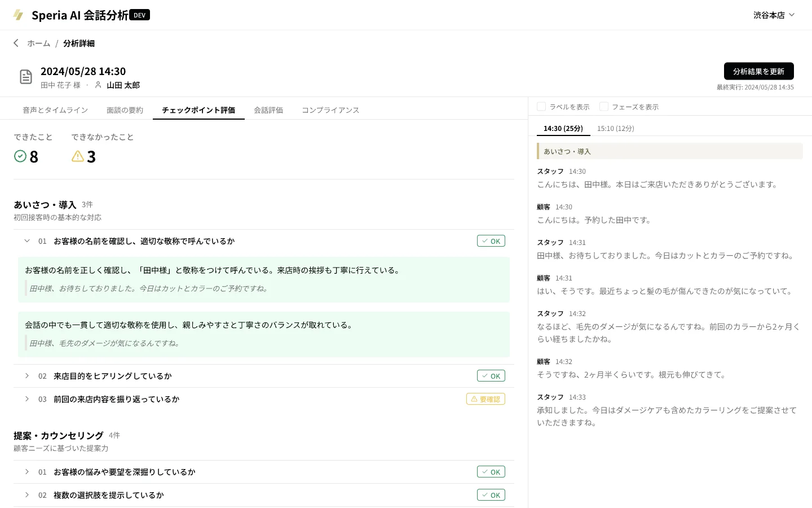The height and width of the screenshot is (508, 812).
Task: Open the 渋谷本店 store dropdown
Action: 774,15
